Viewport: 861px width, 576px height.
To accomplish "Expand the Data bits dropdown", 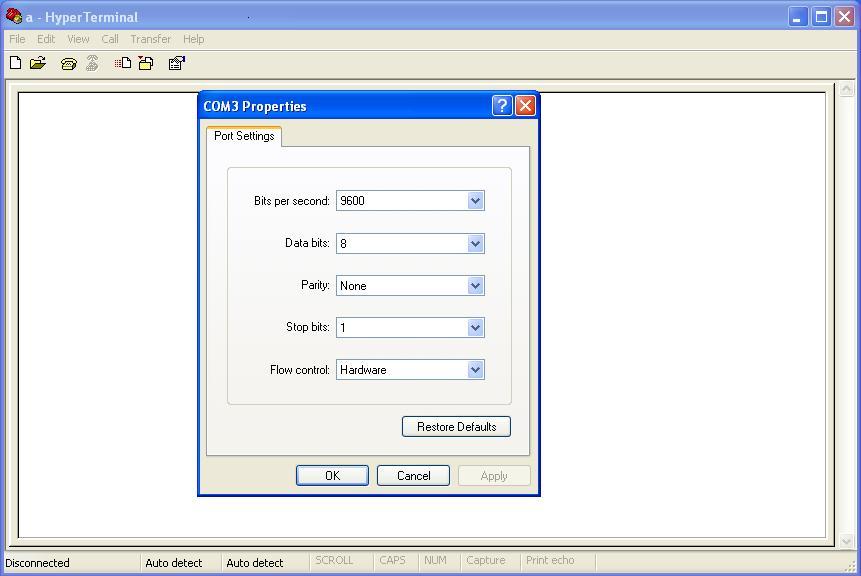I will point(476,243).
